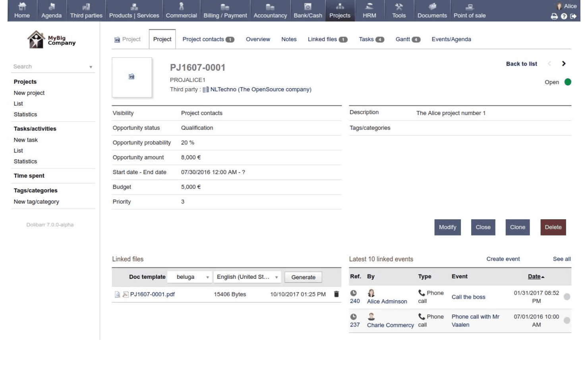The image size is (588, 392).
Task: Open the Call the boss event
Action: [x=468, y=297]
